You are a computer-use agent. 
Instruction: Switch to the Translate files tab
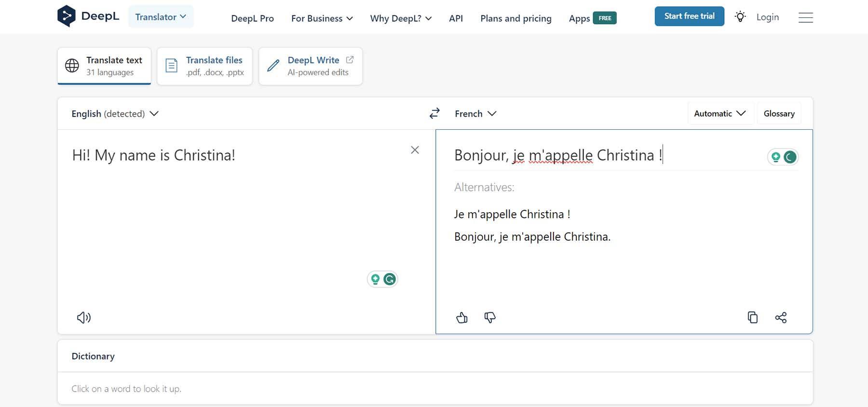pos(205,66)
